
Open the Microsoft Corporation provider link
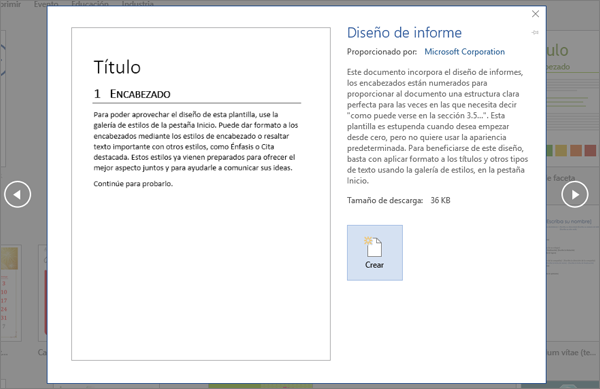465,52
